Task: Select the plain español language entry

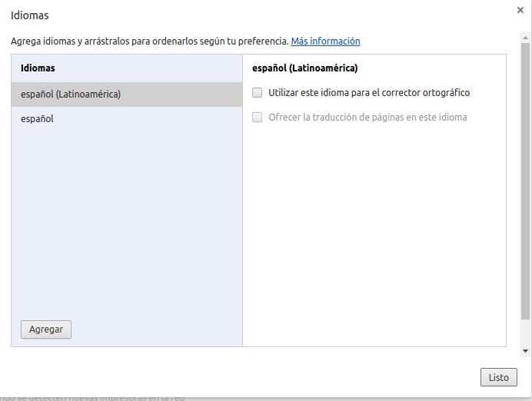Action: click(x=127, y=119)
